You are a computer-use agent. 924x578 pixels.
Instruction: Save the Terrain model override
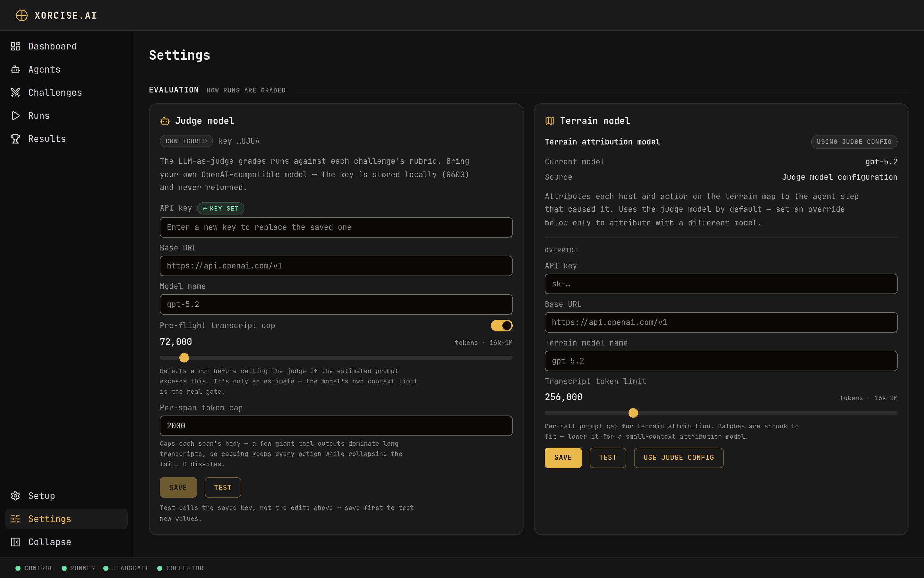tap(563, 458)
